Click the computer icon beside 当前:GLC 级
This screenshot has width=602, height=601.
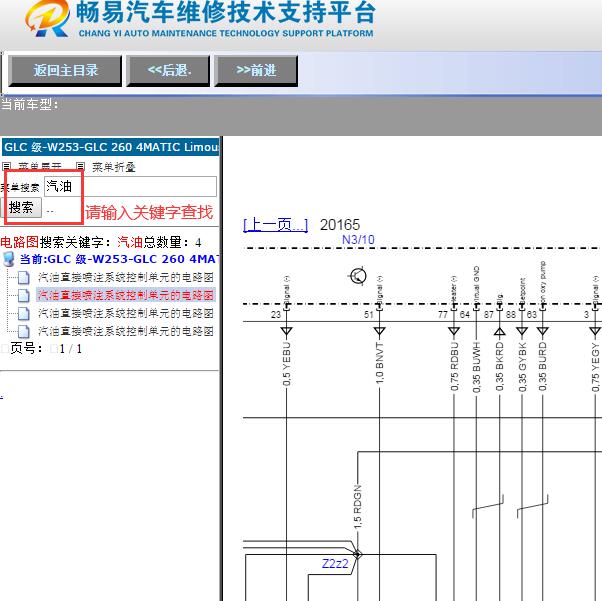point(8,259)
